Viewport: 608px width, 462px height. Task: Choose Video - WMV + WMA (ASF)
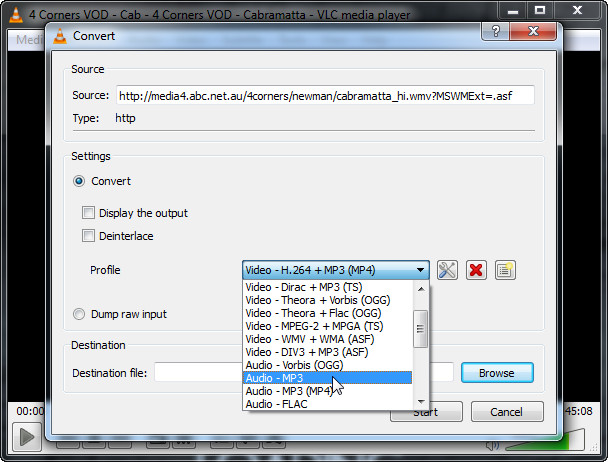pos(327,339)
